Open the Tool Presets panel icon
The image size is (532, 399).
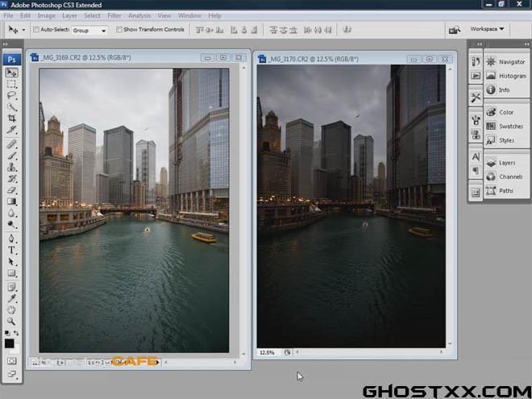[x=476, y=98]
